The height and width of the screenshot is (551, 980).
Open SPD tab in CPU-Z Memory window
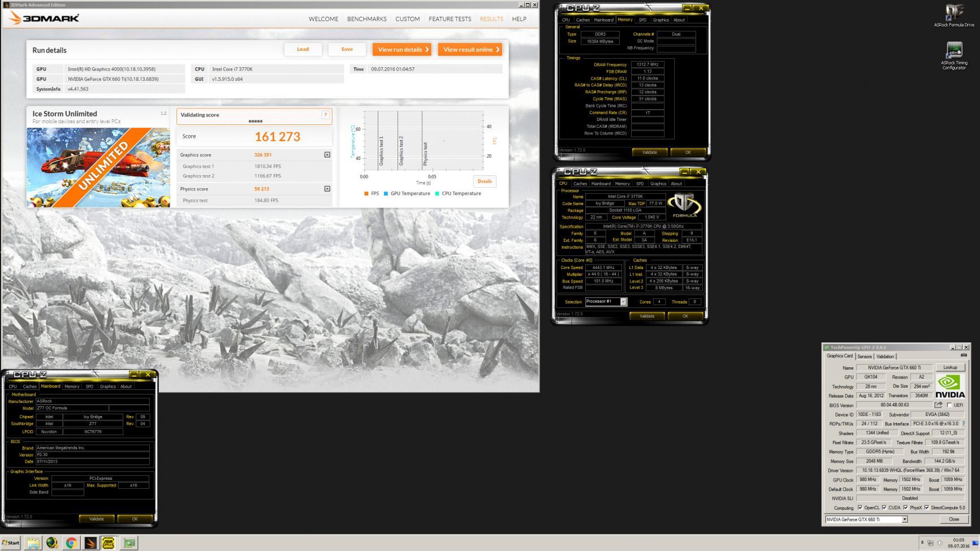pyautogui.click(x=642, y=20)
